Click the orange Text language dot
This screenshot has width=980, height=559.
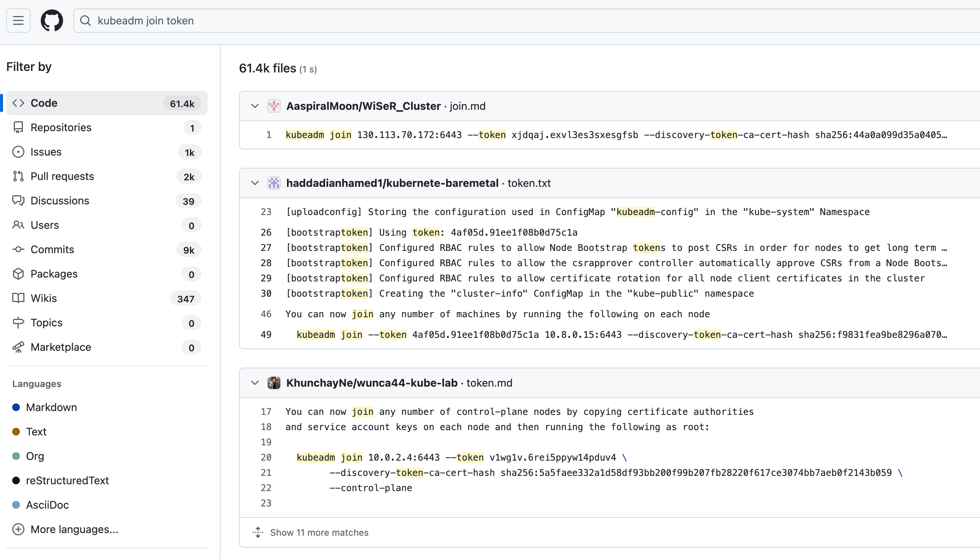click(x=16, y=432)
